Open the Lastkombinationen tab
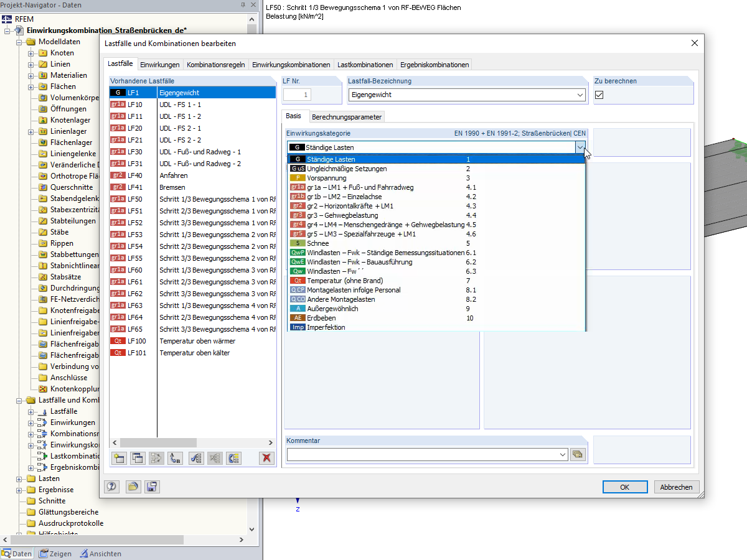 click(365, 65)
